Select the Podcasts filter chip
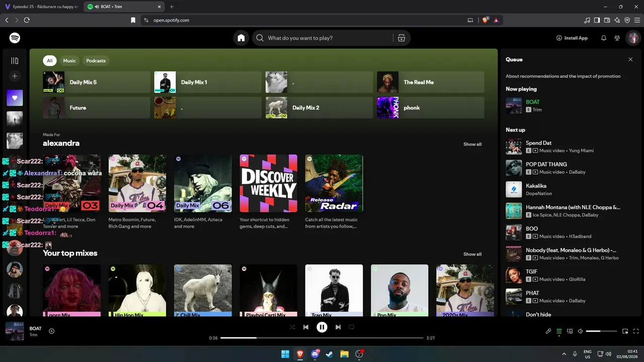The width and height of the screenshot is (644, 362). (x=96, y=61)
